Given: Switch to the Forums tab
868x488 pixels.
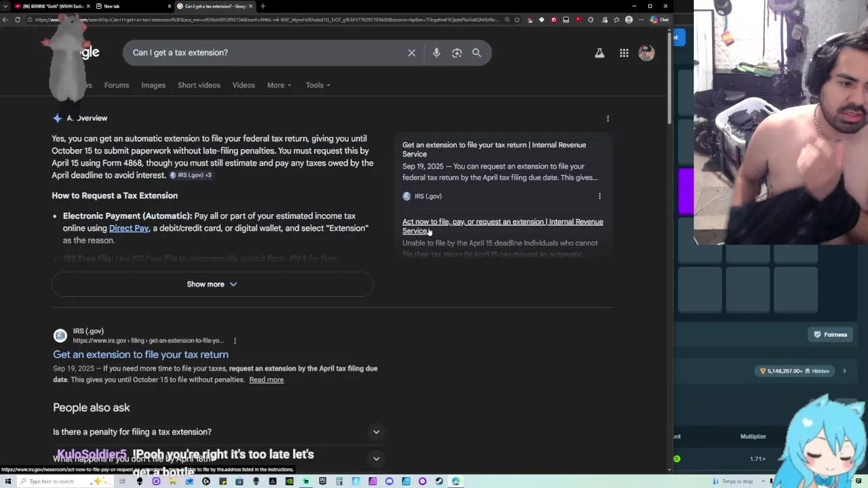Looking at the screenshot, I should click(117, 85).
